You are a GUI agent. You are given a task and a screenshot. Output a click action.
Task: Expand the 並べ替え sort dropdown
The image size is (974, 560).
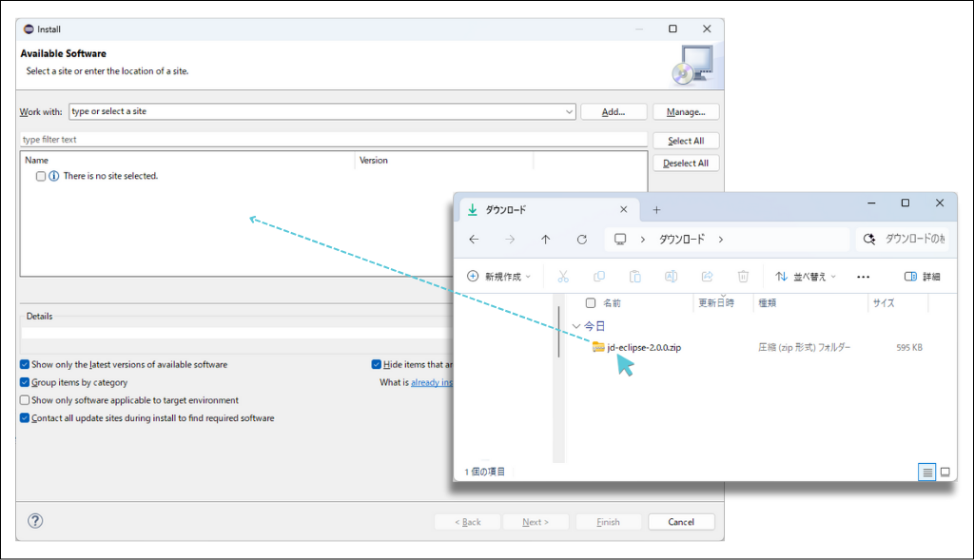806,277
